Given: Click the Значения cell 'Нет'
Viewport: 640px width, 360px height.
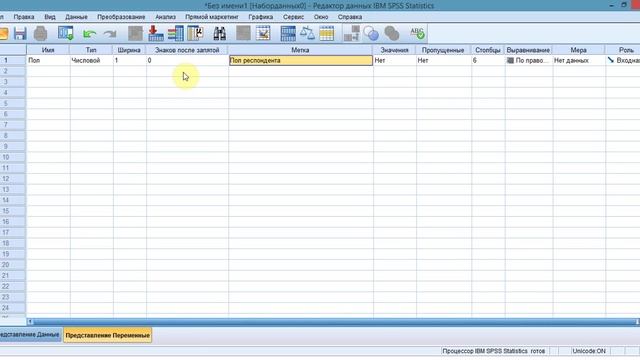Looking at the screenshot, I should tap(394, 60).
